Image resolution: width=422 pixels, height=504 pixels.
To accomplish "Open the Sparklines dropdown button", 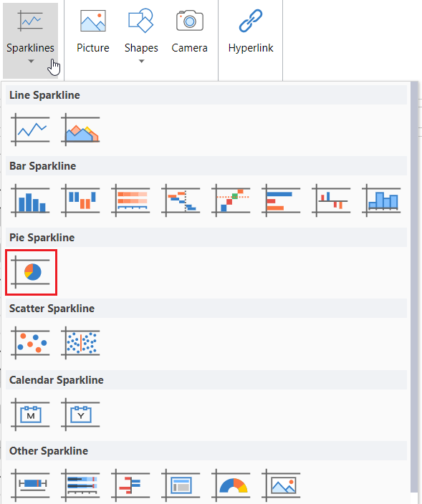I will pyautogui.click(x=31, y=41).
